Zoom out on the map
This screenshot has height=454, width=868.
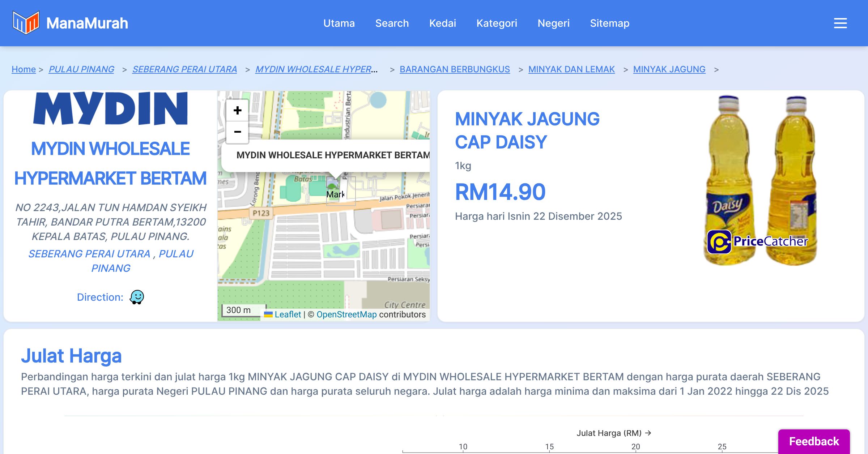coord(237,132)
